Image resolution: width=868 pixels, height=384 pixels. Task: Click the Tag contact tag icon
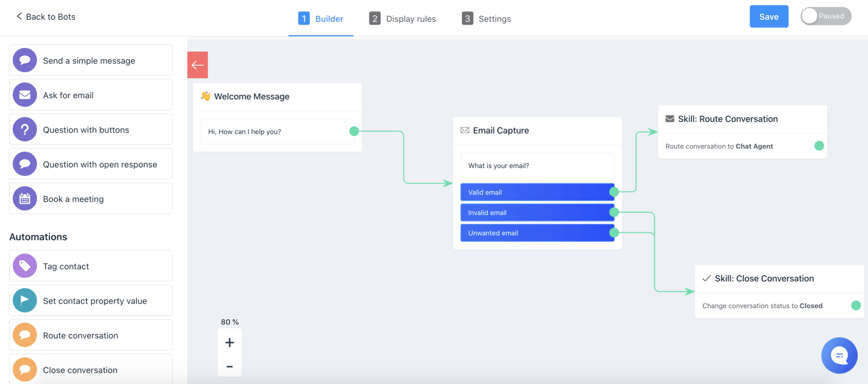25,266
